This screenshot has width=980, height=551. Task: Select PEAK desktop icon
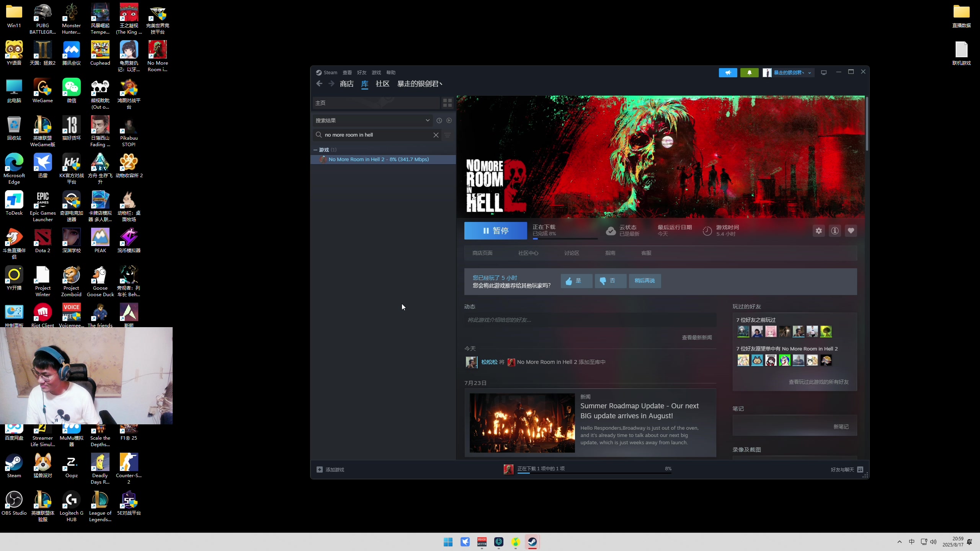coord(100,241)
